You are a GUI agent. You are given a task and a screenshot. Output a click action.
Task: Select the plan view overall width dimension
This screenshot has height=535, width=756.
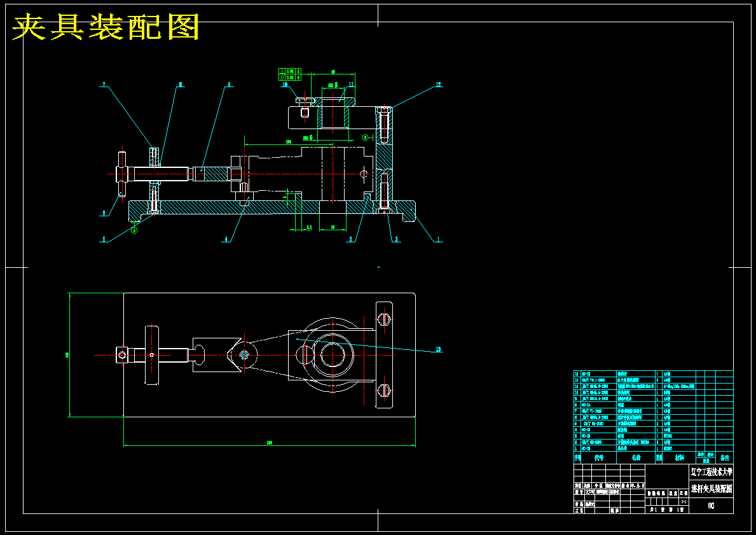coord(270,442)
